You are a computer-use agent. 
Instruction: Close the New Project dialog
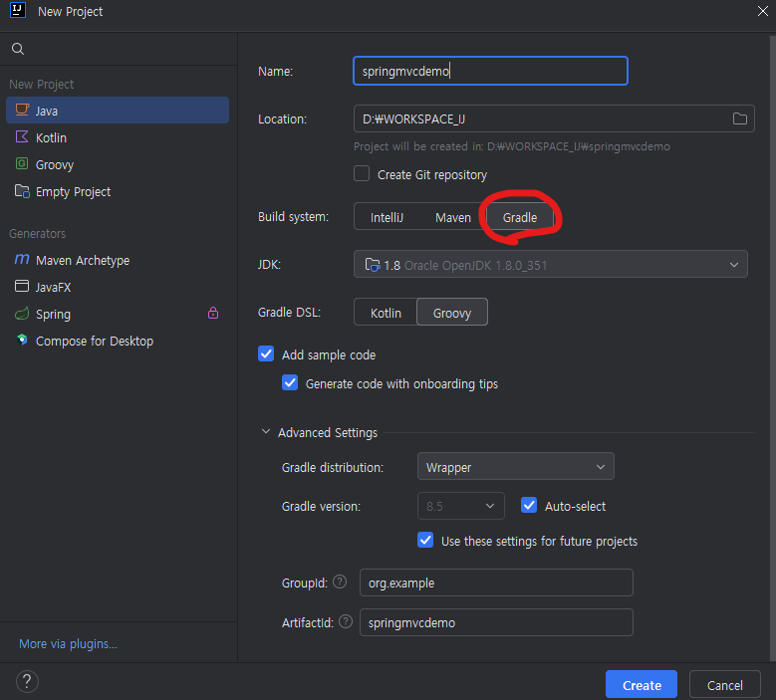coord(763,11)
